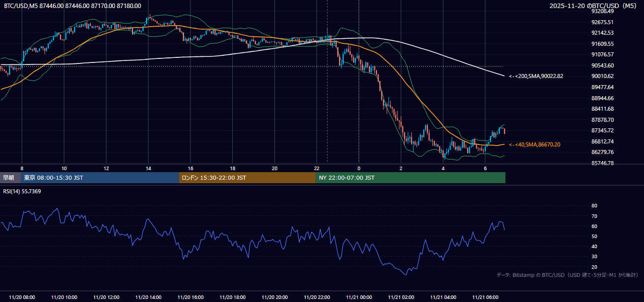
Task: Click hour label 14 under price chart
Action: click(148, 168)
